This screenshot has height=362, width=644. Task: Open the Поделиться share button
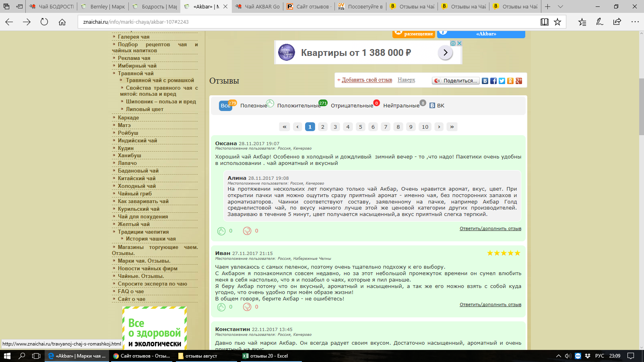(456, 81)
